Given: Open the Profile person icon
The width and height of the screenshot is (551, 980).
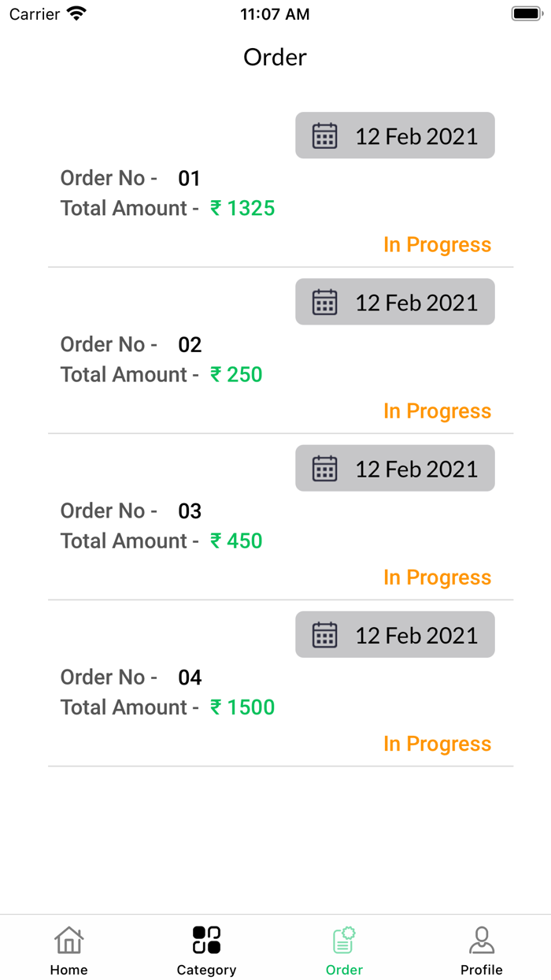Looking at the screenshot, I should pyautogui.click(x=482, y=940).
